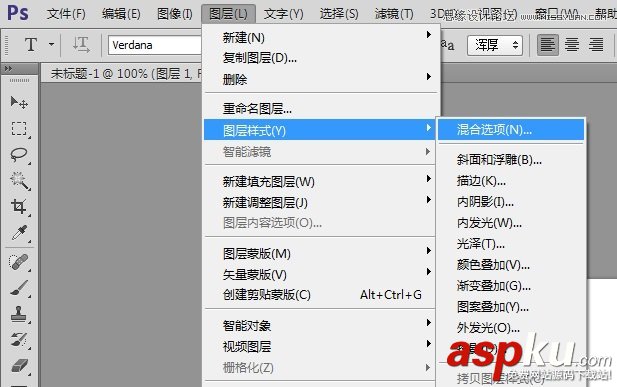Open the 滤镜(T) menu
Screen dimensions: 617x387
394,14
